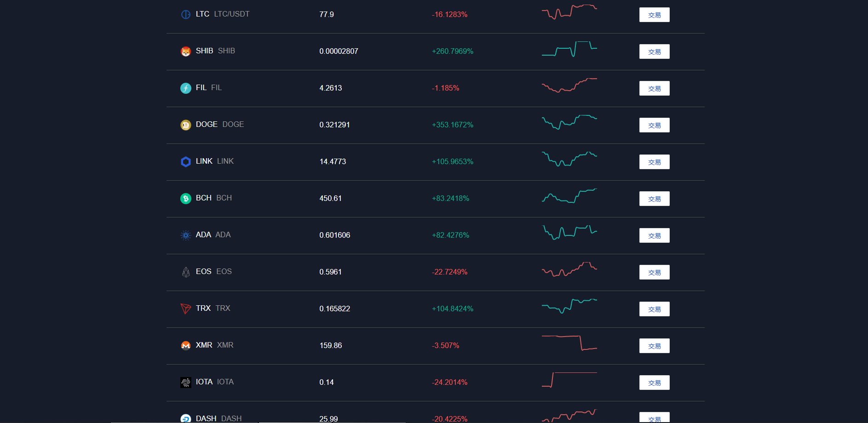Click the XMR coin icon
Viewport: 868px width, 423px height.
pyautogui.click(x=186, y=346)
